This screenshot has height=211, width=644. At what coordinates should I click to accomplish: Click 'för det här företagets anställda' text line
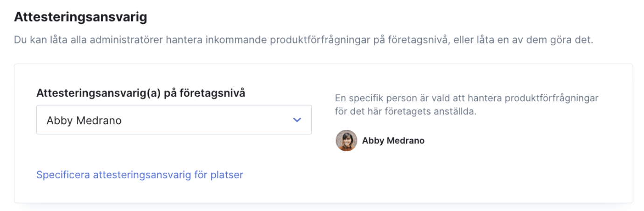[406, 113]
